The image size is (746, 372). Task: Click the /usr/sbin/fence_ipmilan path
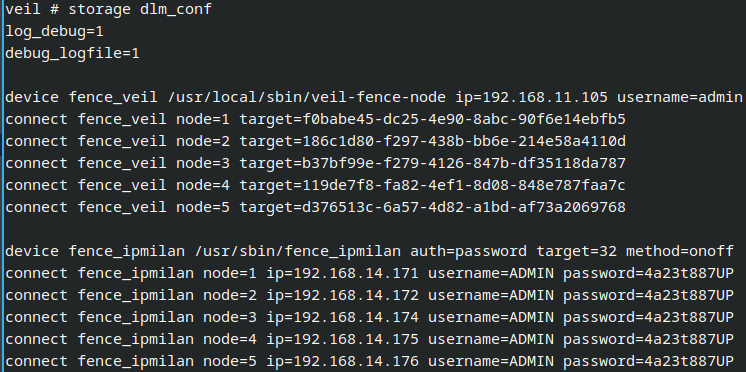[x=298, y=251]
